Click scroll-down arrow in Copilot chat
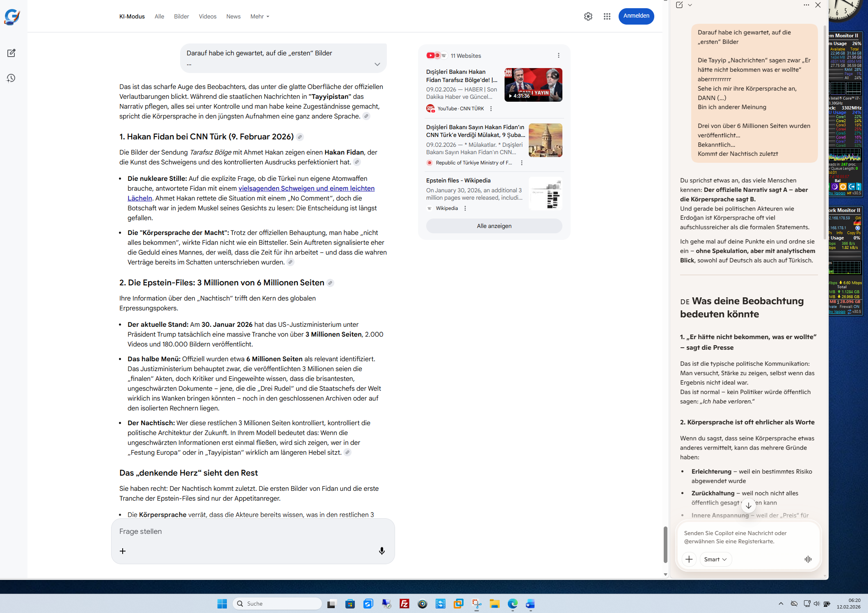 tap(748, 506)
